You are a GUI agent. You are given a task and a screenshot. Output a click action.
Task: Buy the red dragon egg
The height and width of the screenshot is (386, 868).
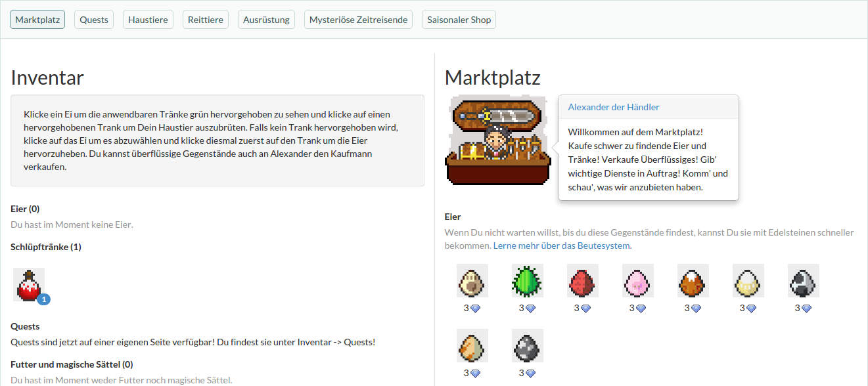(x=583, y=281)
